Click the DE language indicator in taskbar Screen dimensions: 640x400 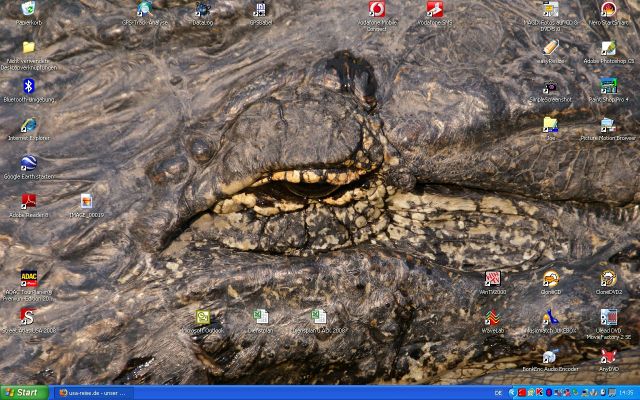(498, 393)
